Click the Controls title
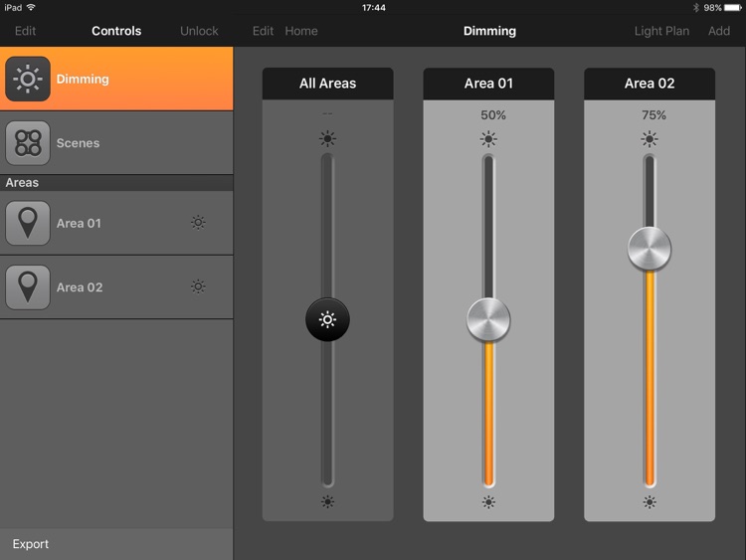Viewport: 746px width, 560px height. coord(116,31)
